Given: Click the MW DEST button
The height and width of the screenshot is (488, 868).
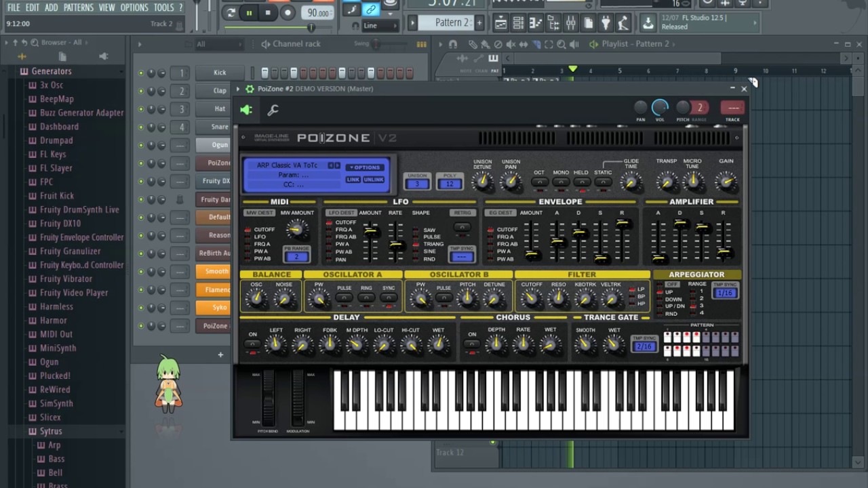Looking at the screenshot, I should 259,213.
